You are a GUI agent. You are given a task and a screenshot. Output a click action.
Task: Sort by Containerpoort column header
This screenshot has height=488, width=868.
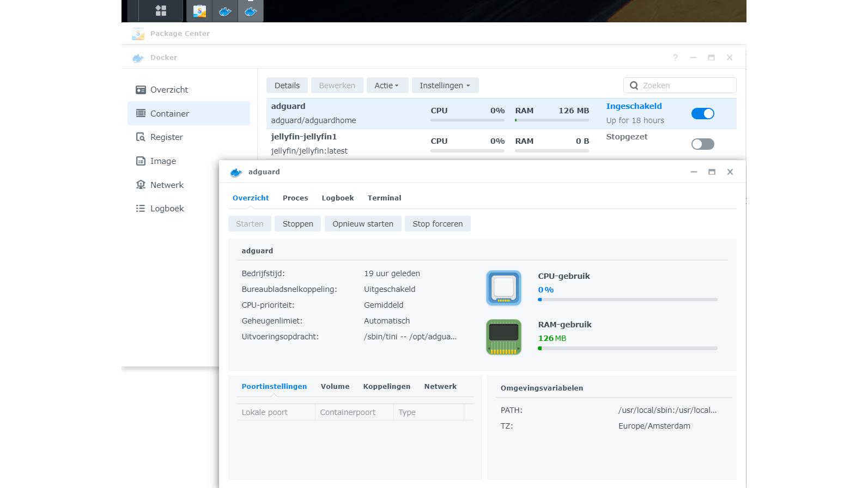tap(355, 412)
